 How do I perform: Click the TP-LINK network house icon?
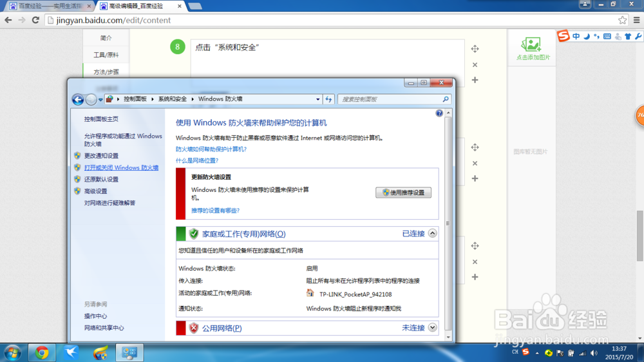pos(310,293)
